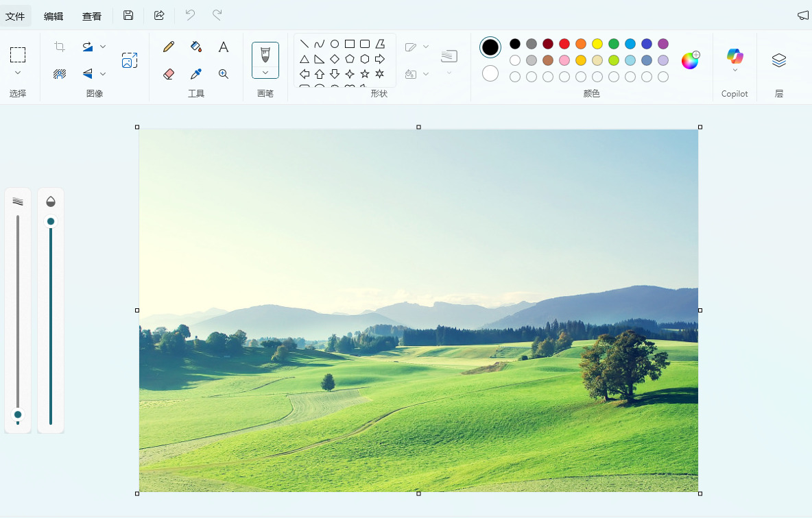The image size is (812, 518).
Task: Open the Remove background tool
Action: click(60, 74)
